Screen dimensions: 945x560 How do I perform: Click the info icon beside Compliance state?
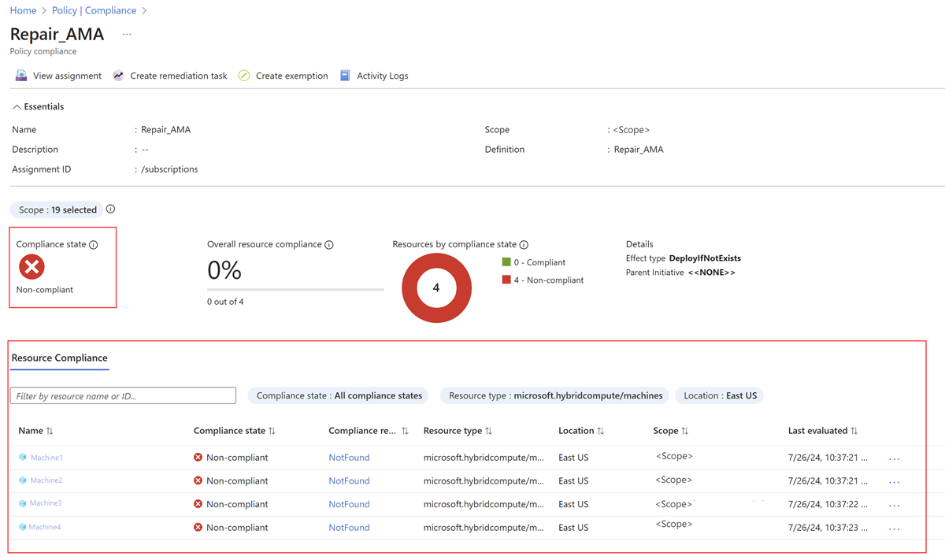click(x=94, y=245)
